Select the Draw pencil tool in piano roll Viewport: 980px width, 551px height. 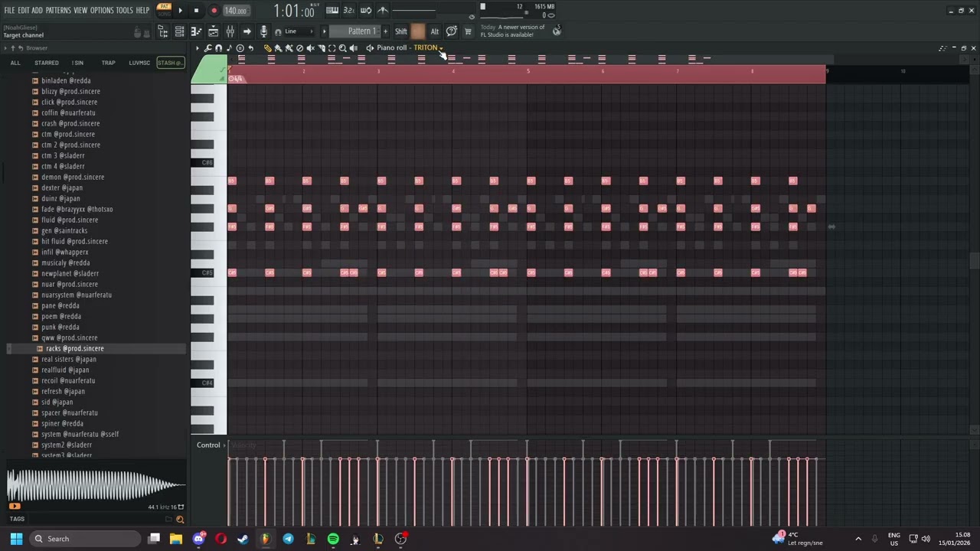pos(267,48)
